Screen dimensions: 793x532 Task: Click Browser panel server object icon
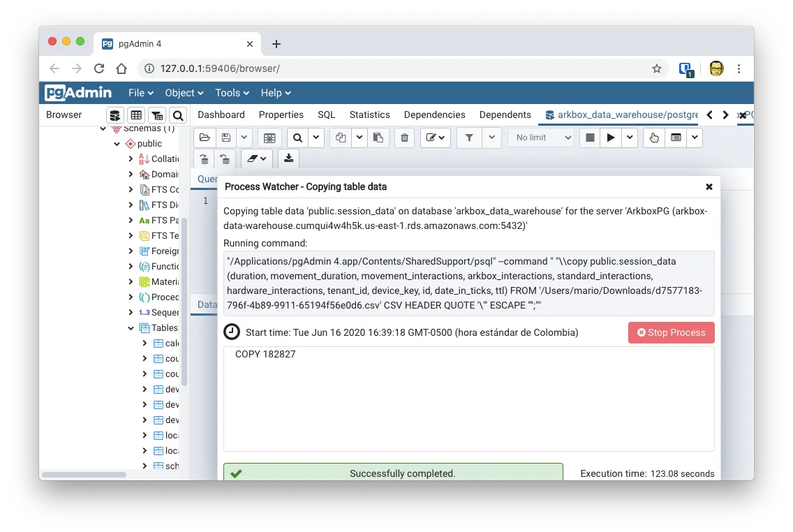pos(114,115)
